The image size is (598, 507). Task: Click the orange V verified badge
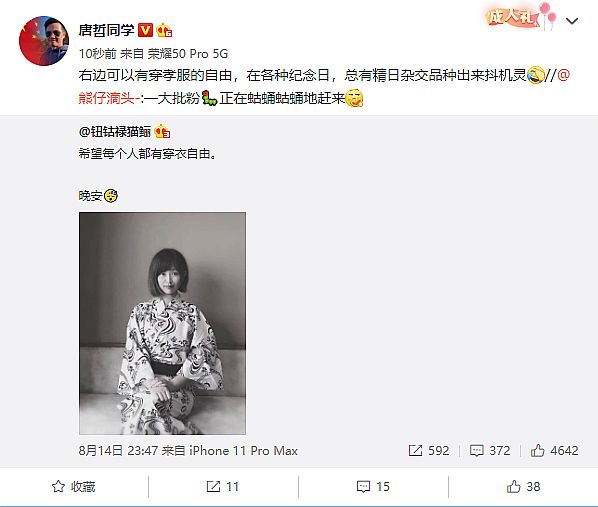(145, 30)
